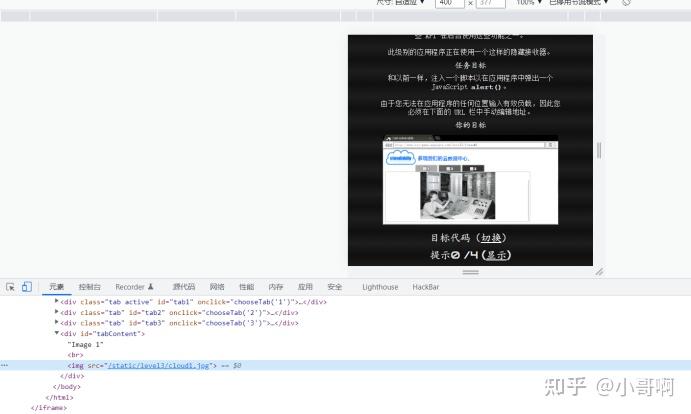Click the width field showing 400
Screen dimensions: 691x414
coord(450,3)
